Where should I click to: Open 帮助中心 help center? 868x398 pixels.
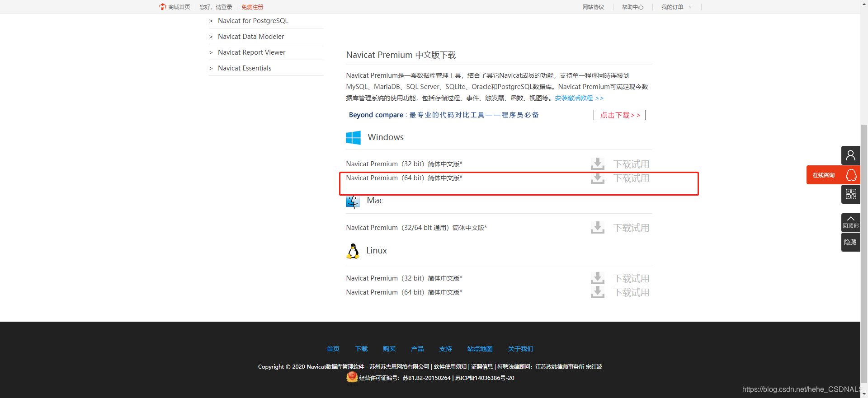(632, 7)
